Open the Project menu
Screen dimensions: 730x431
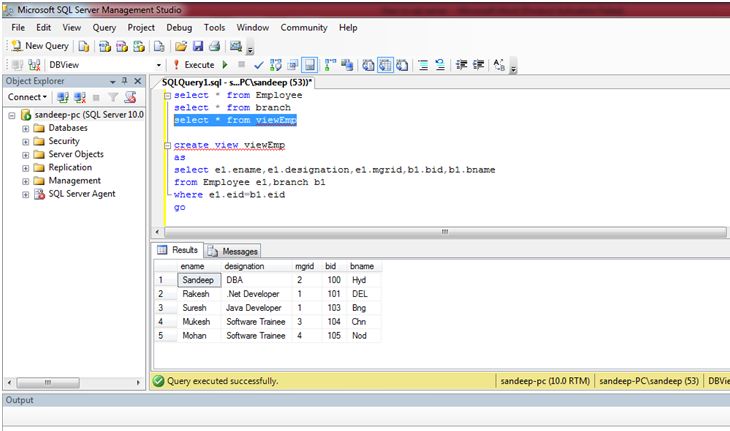click(x=141, y=27)
